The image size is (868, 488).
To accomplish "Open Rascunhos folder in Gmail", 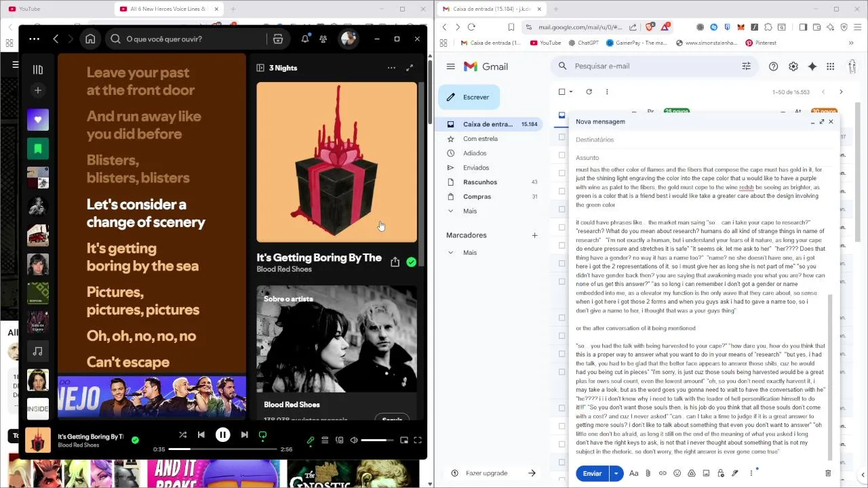I will (x=480, y=182).
